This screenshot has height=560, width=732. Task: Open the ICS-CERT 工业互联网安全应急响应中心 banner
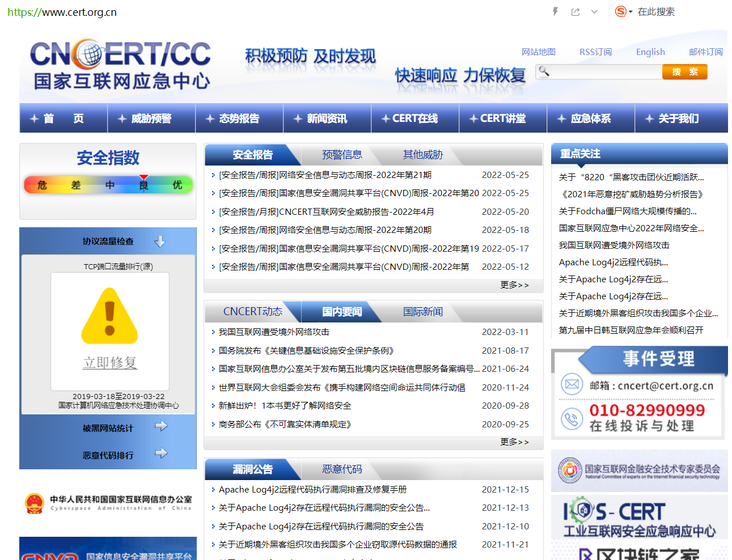click(640, 517)
